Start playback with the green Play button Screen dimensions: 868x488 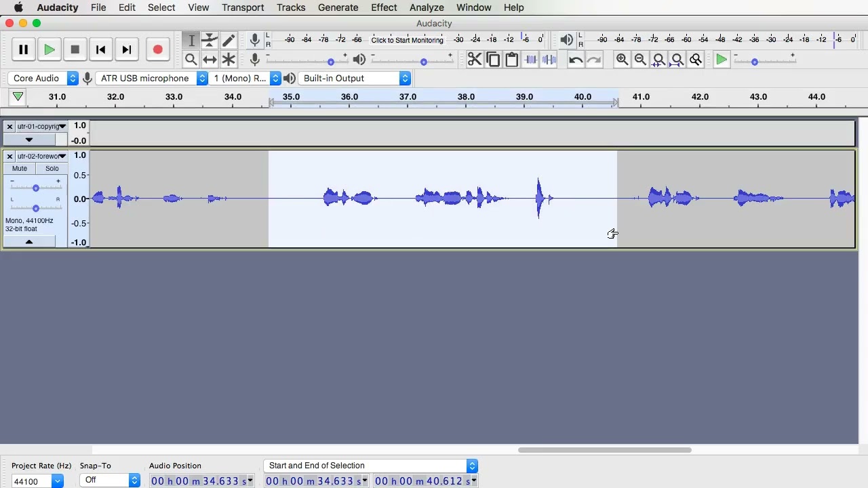pos(49,49)
